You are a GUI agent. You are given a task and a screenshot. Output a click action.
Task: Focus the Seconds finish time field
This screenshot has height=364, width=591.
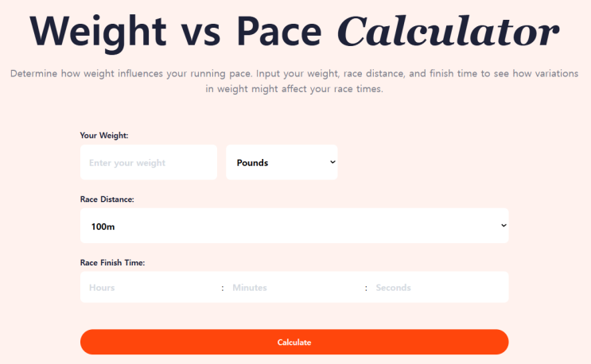point(437,288)
